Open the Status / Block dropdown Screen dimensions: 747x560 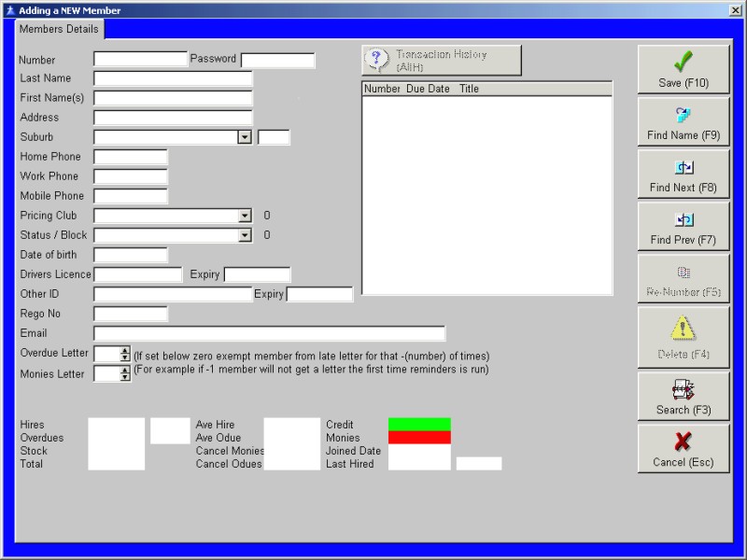245,235
